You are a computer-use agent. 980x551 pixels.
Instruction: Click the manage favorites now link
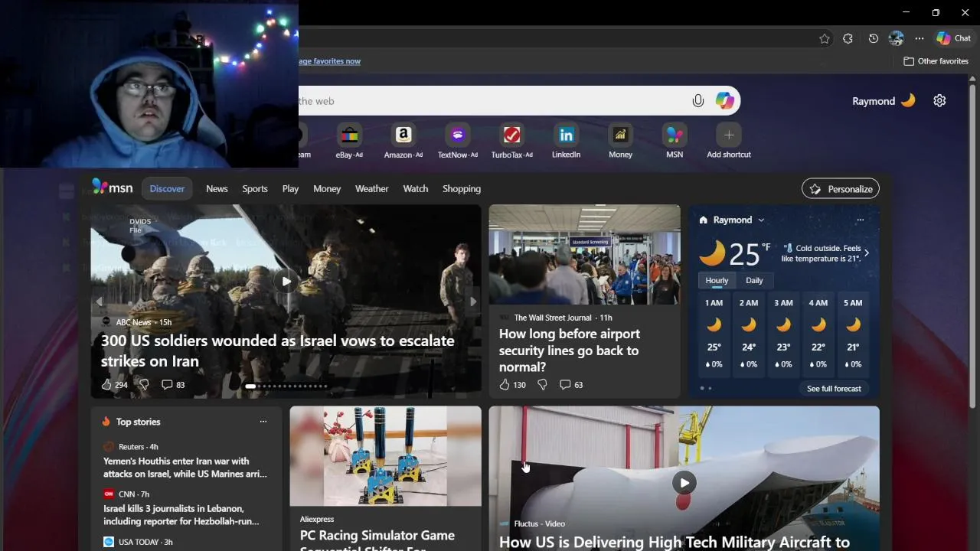click(x=329, y=61)
